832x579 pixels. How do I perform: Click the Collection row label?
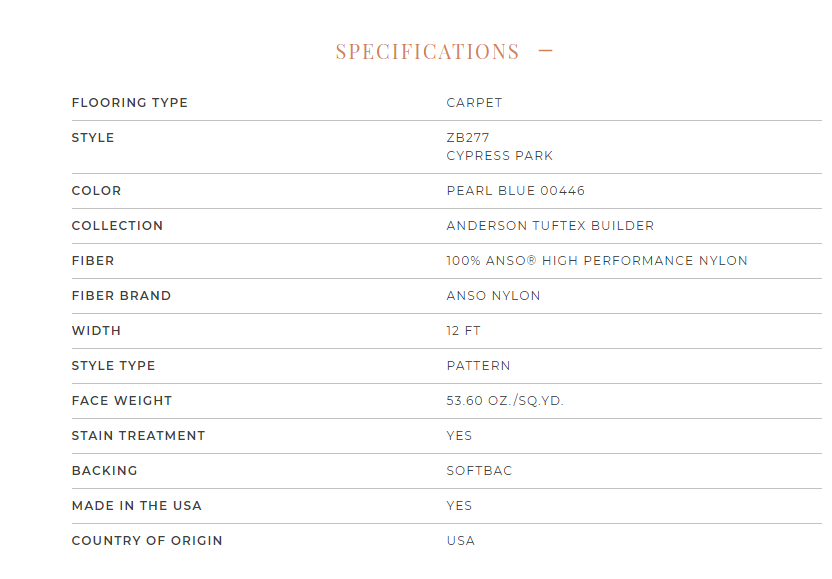pos(117,226)
